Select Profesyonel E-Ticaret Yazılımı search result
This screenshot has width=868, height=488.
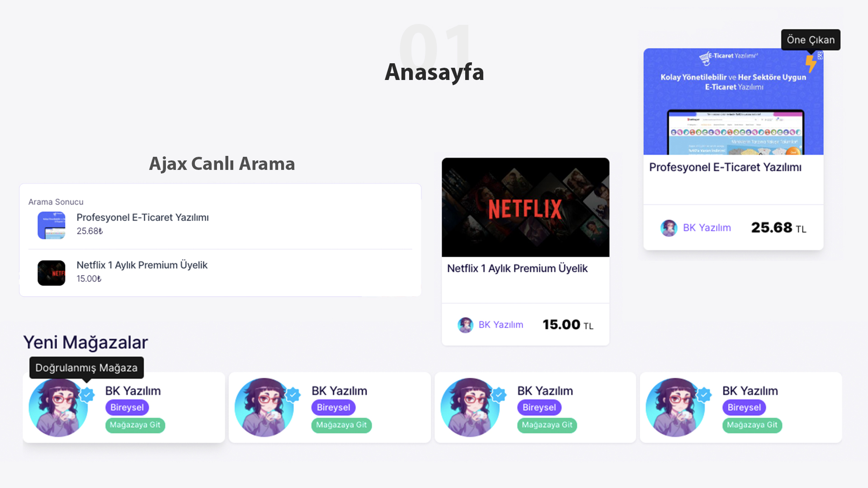coord(220,225)
